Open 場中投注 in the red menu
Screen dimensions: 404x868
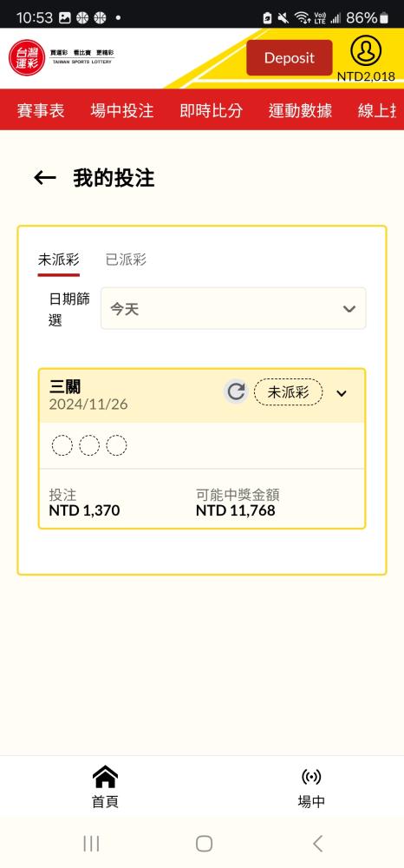click(x=121, y=110)
